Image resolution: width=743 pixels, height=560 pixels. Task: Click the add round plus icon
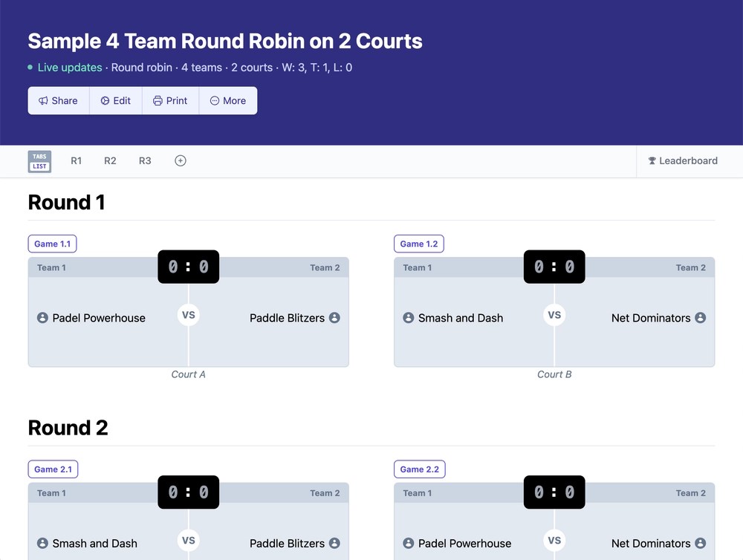pyautogui.click(x=181, y=160)
